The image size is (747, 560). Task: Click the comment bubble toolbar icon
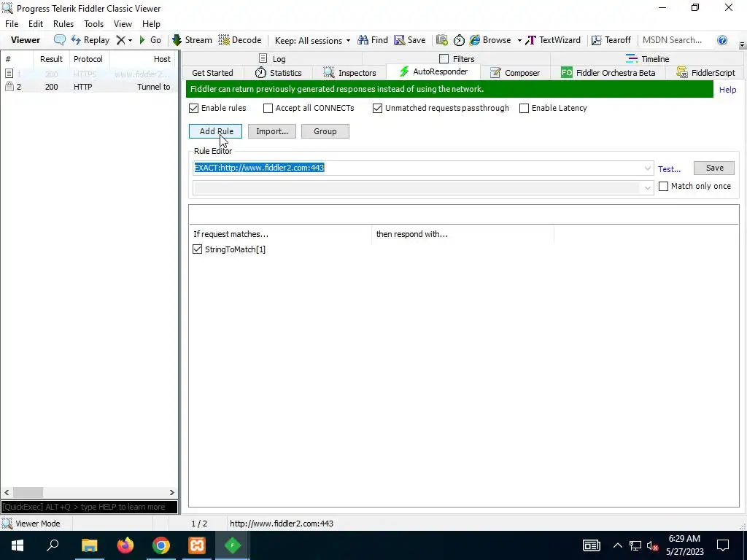[60, 40]
